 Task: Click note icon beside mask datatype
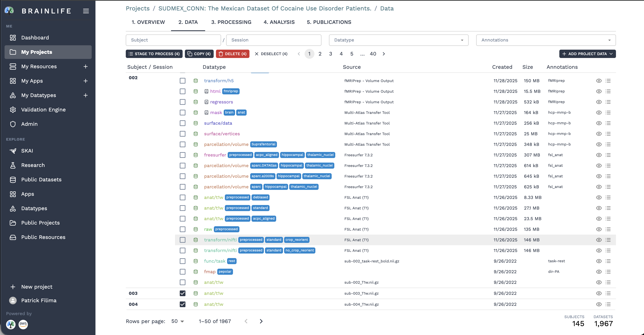206,113
